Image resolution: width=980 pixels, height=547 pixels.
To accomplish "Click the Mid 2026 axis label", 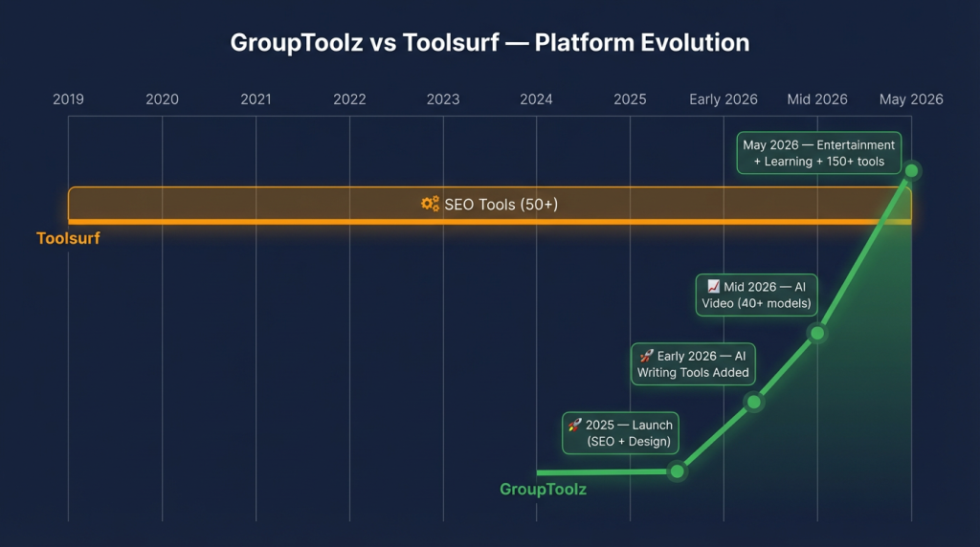I will click(817, 99).
